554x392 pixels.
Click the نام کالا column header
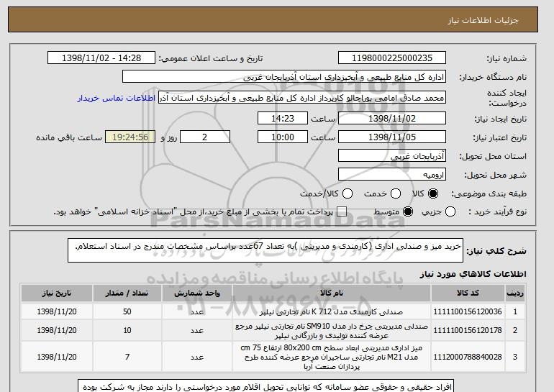332,293
